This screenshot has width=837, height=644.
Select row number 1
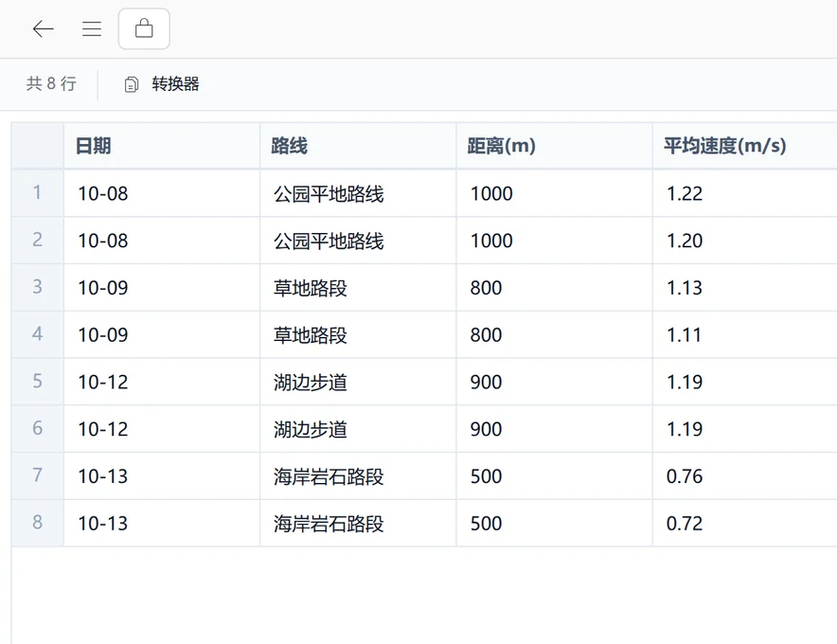(37, 193)
